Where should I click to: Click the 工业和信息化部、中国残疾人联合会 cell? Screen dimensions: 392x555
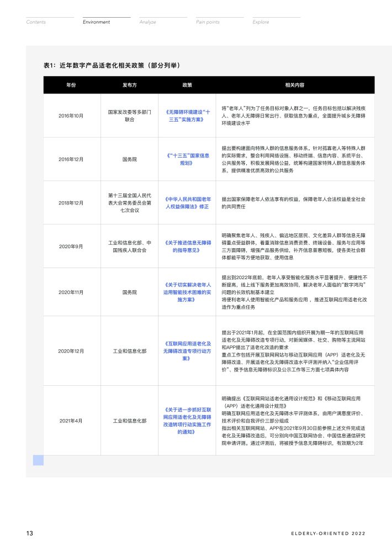[x=129, y=247]
